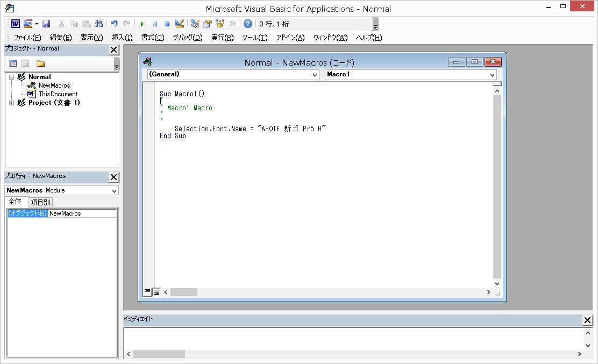Save Normal with the floppy disk icon
The height and width of the screenshot is (364, 598).
click(46, 24)
